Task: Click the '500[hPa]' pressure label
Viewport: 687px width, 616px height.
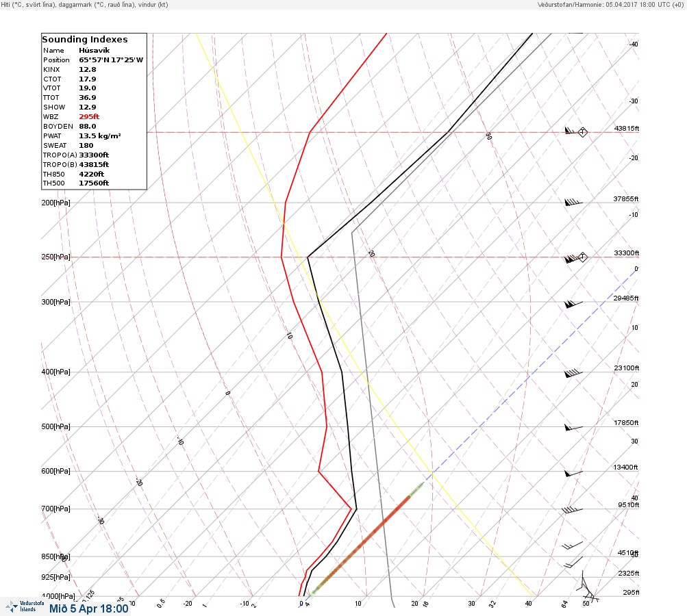Action: [55, 426]
